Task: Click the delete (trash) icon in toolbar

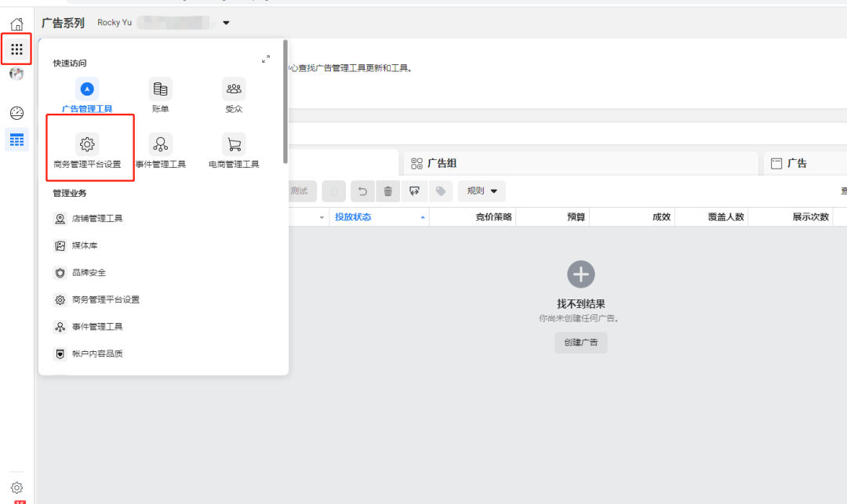Action: click(x=387, y=190)
